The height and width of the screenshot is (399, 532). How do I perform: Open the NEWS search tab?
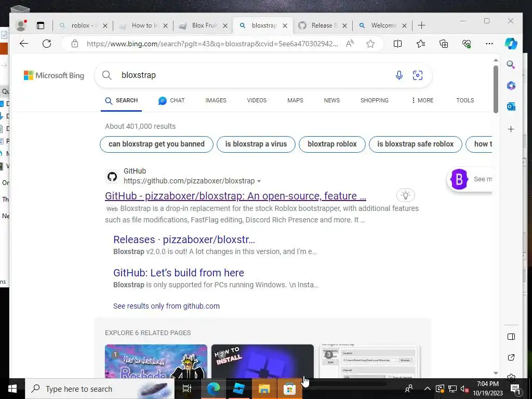coord(332,100)
